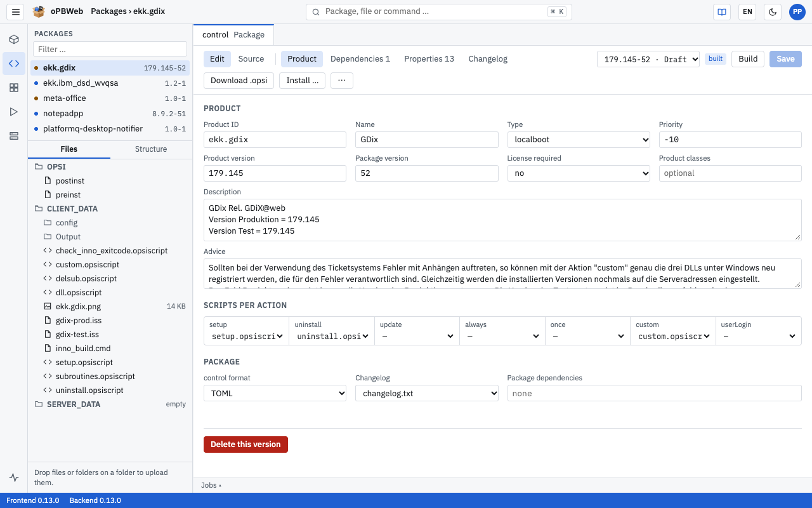This screenshot has width=812, height=508.
Task: Open the three-dots more actions button
Action: 342,81
